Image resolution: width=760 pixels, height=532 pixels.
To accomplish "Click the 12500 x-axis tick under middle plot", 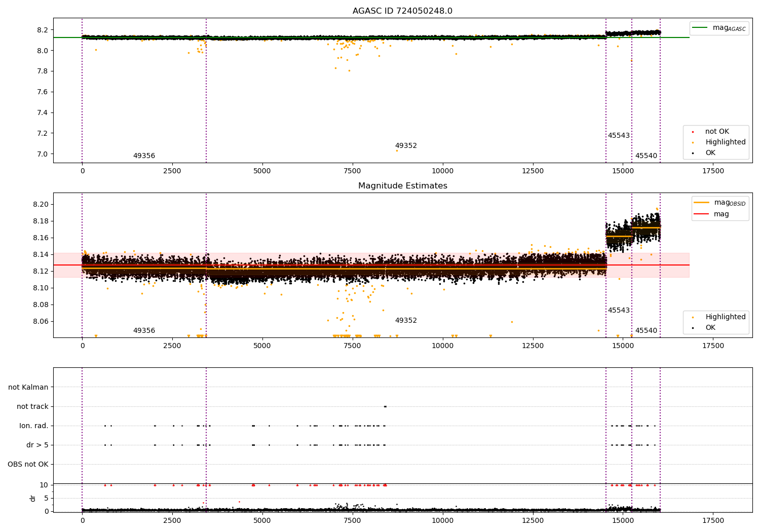I will coord(533,346).
